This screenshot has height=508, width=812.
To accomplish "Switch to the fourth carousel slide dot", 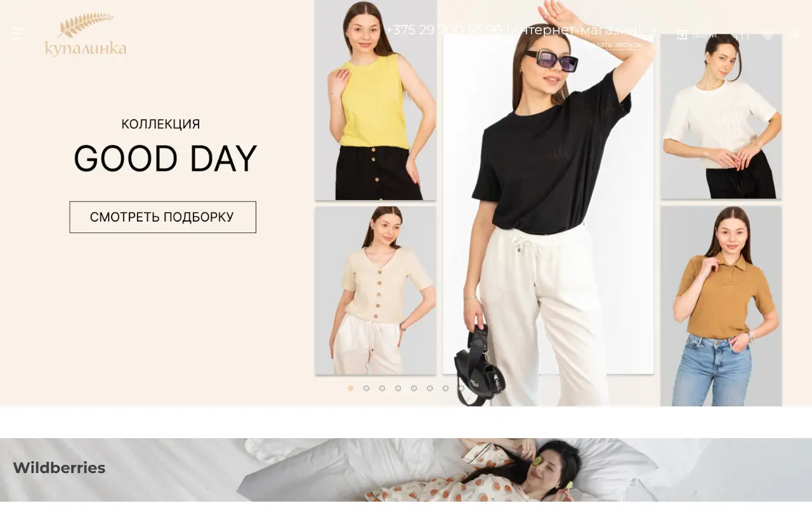I will click(398, 388).
